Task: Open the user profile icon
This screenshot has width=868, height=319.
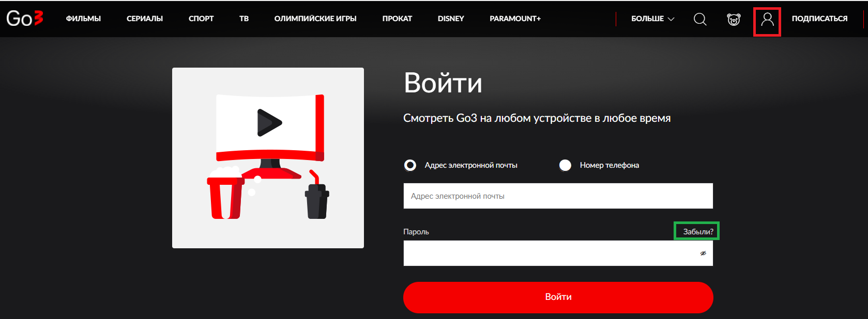Action: pyautogui.click(x=767, y=20)
